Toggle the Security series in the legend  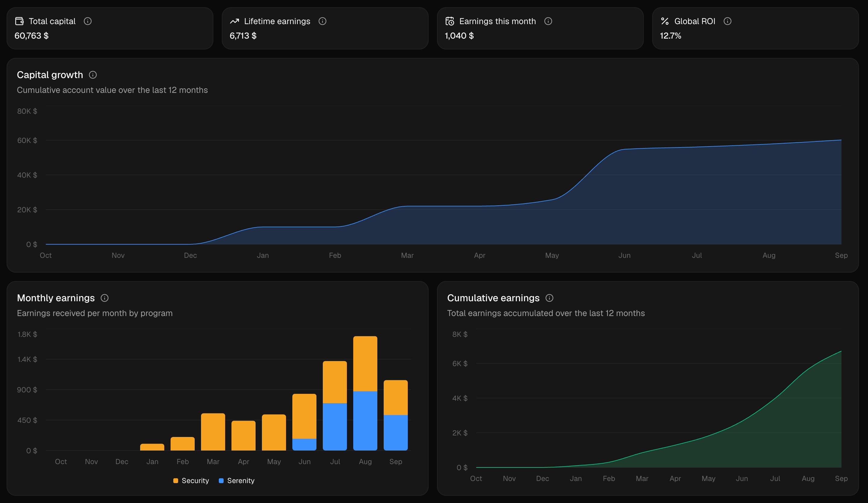(191, 481)
